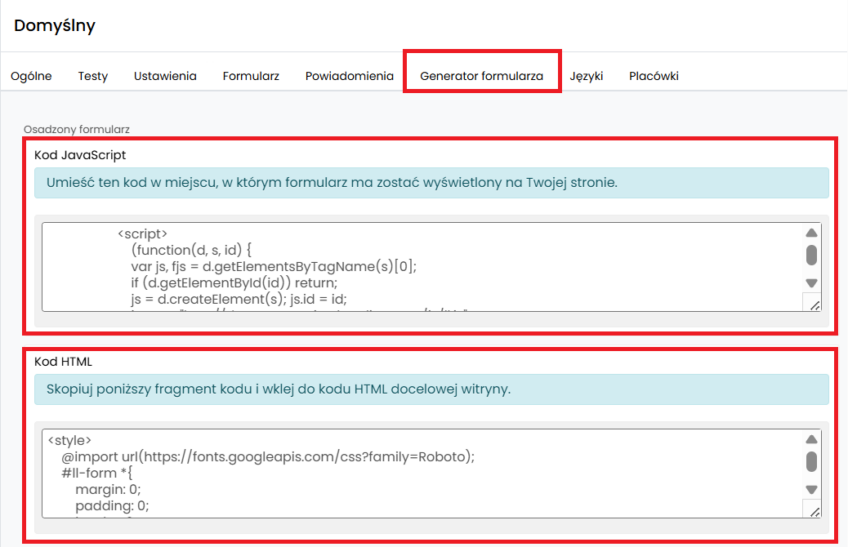The image size is (848, 547).
Task: Open the Powiadomienia tab
Action: [x=349, y=76]
